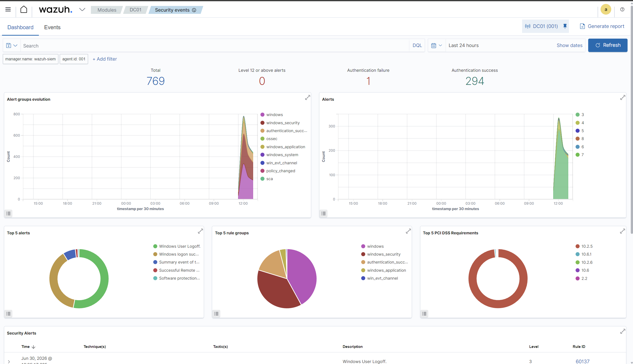Open the Modules breadcrumb
The image size is (633, 364).
[x=107, y=10]
